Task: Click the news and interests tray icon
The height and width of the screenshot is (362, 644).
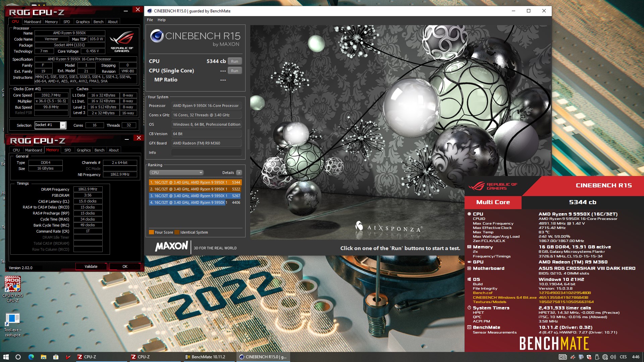Action: point(563,357)
